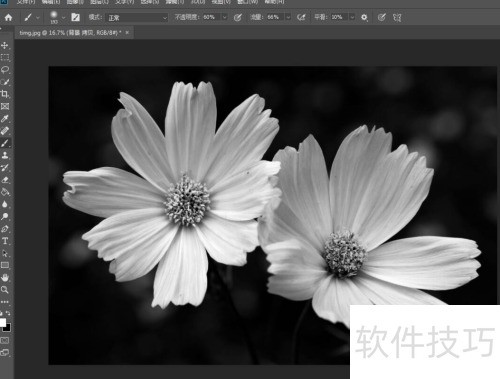Click the Home icon in options bar
500x379 pixels.
coord(8,17)
